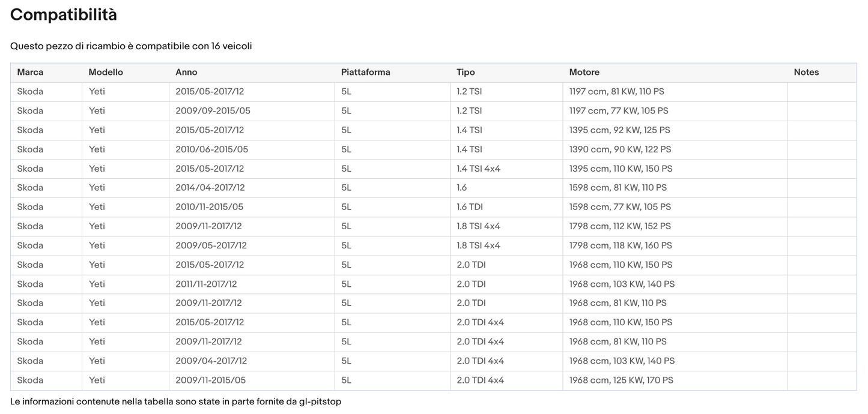The image size is (868, 414).
Task: Select the 2009/09-2015/05 year cell
Action: [210, 111]
